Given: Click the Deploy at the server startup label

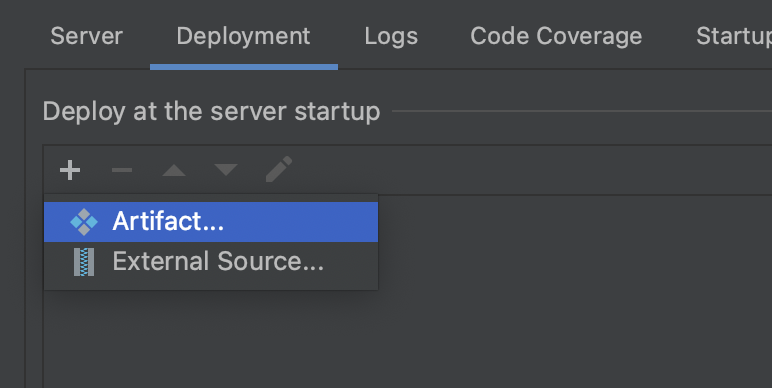Looking at the screenshot, I should pyautogui.click(x=211, y=111).
